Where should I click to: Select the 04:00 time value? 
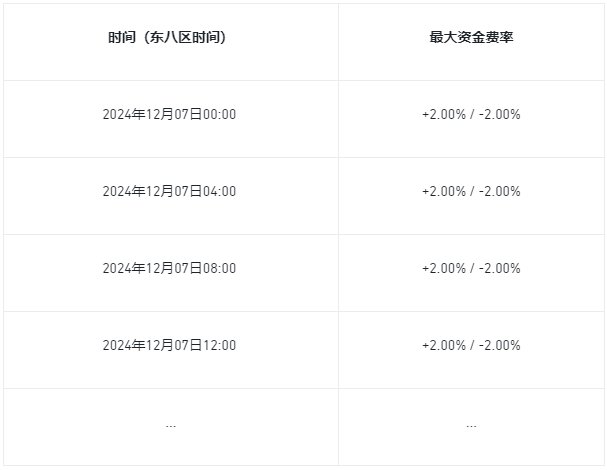[x=220, y=191]
